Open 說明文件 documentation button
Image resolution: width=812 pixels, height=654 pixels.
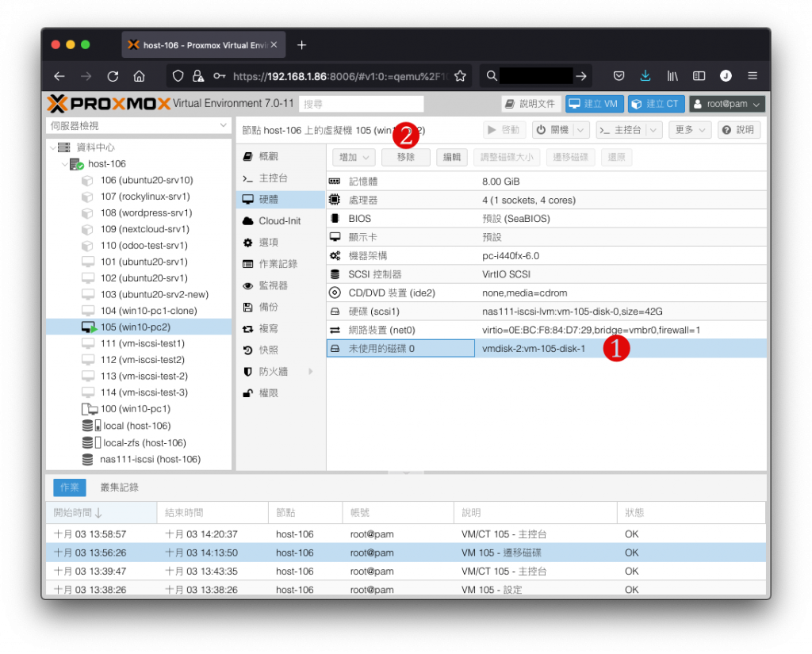pos(530,104)
